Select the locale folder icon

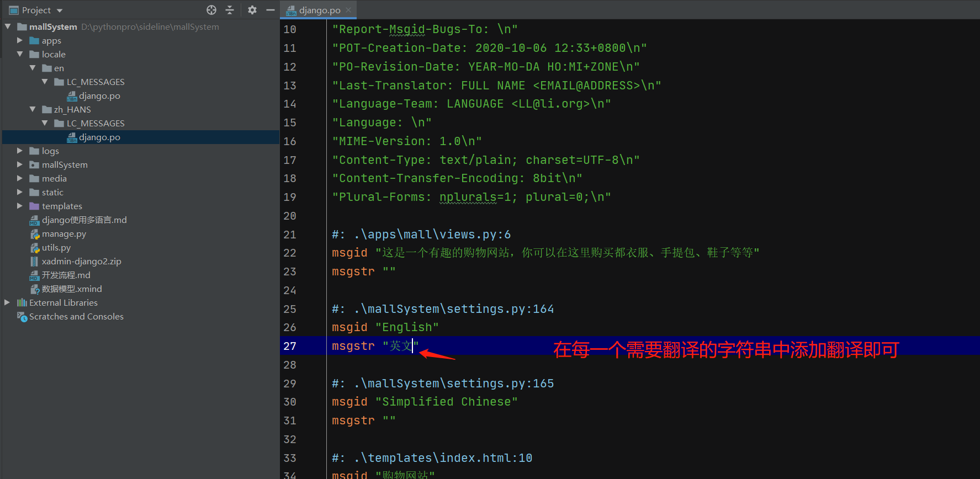coord(34,54)
